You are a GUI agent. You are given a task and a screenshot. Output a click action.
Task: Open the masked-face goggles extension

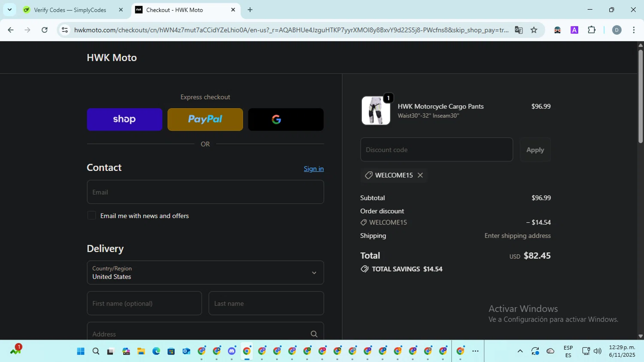click(x=557, y=30)
